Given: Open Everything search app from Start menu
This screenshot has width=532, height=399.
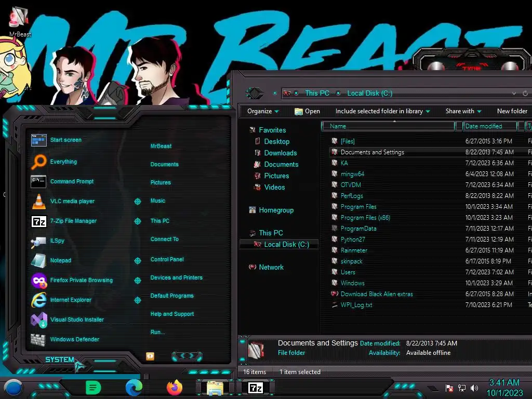Looking at the screenshot, I should 63,162.
